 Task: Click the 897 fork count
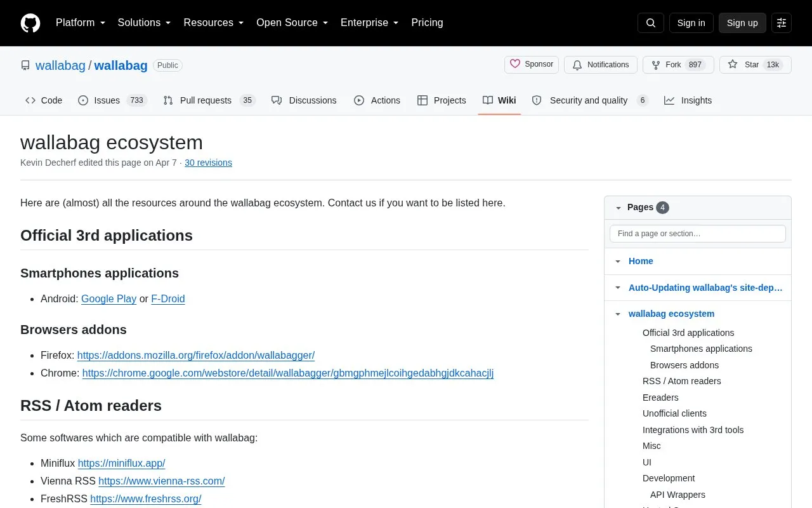coord(695,65)
